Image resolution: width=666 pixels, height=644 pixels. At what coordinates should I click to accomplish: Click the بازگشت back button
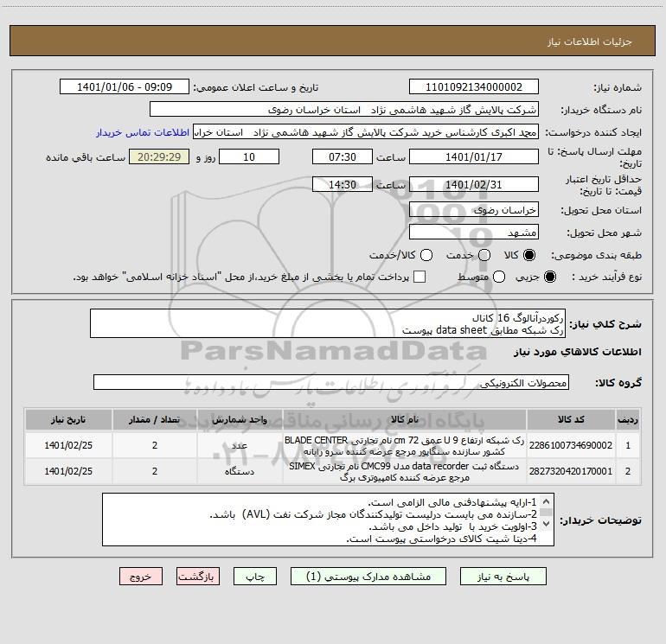(198, 577)
